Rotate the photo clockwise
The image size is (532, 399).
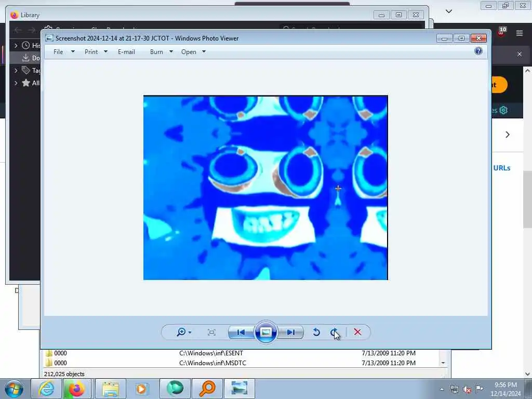click(x=334, y=332)
